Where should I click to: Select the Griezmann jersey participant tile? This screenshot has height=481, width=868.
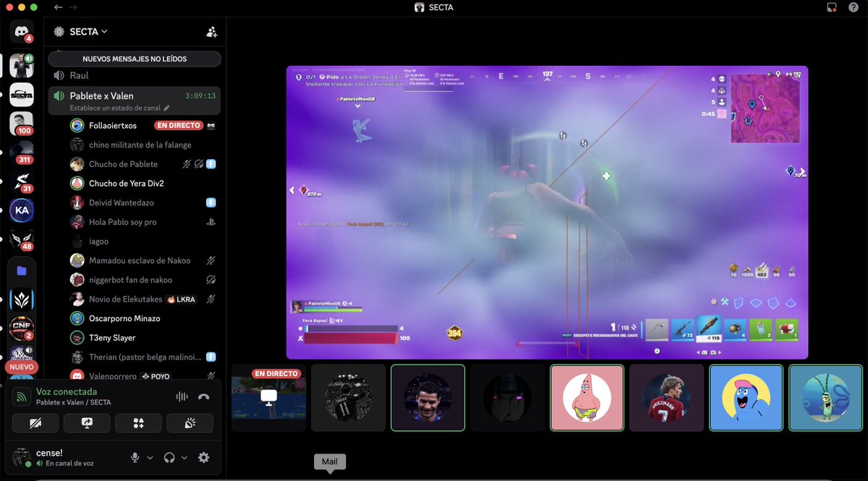click(x=666, y=398)
